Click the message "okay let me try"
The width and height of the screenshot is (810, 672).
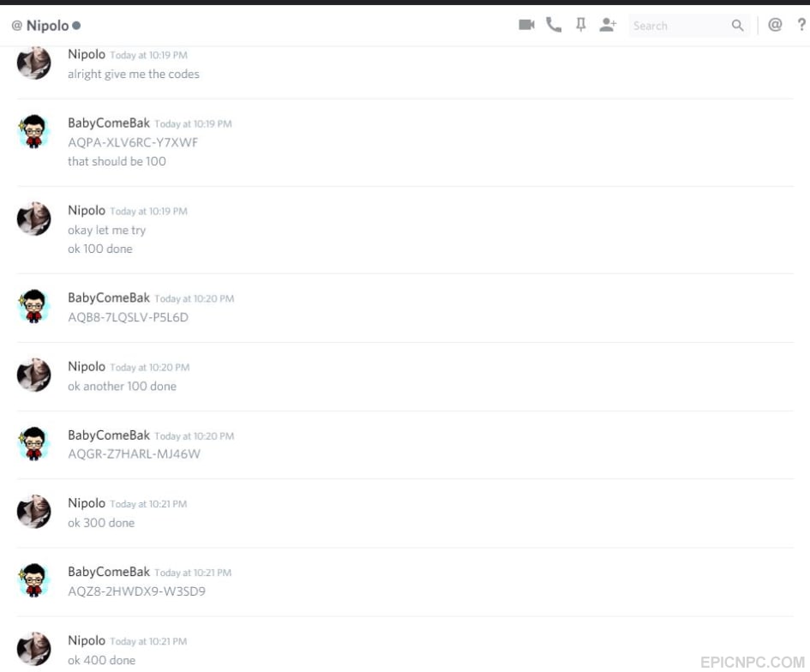[x=106, y=231]
